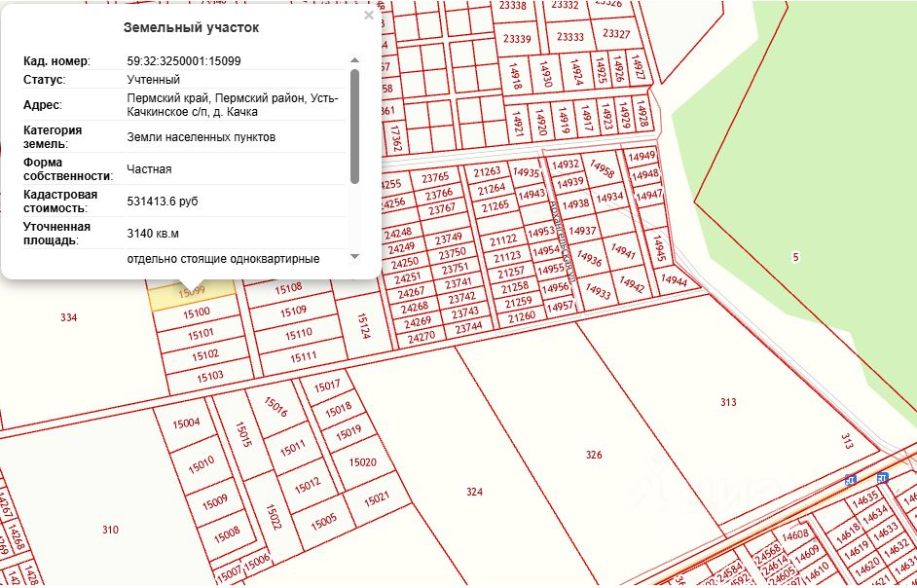The image size is (917, 588).
Task: Click the area value 3140 кв.м
Action: coord(153,234)
